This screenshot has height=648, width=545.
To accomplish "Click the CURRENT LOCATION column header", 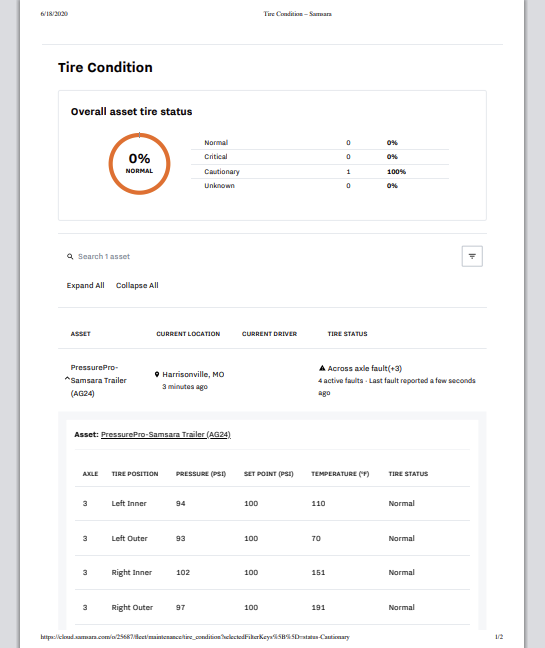I will point(188,334).
